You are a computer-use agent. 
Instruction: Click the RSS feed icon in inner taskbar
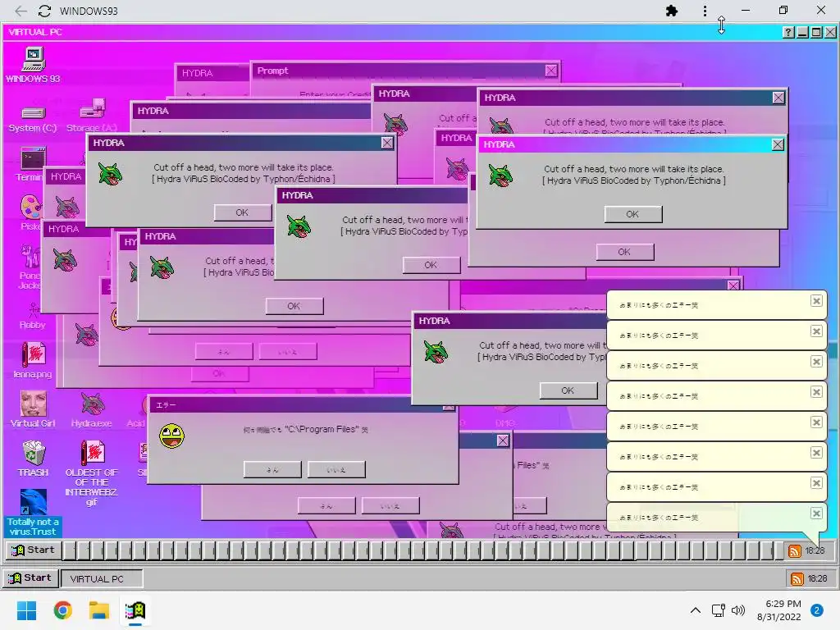[x=794, y=550]
